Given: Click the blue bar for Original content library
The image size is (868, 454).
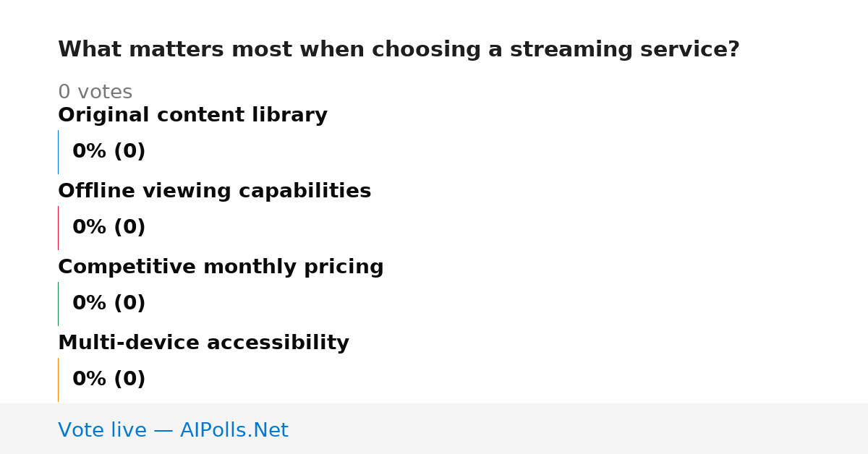Looking at the screenshot, I should click(x=58, y=152).
